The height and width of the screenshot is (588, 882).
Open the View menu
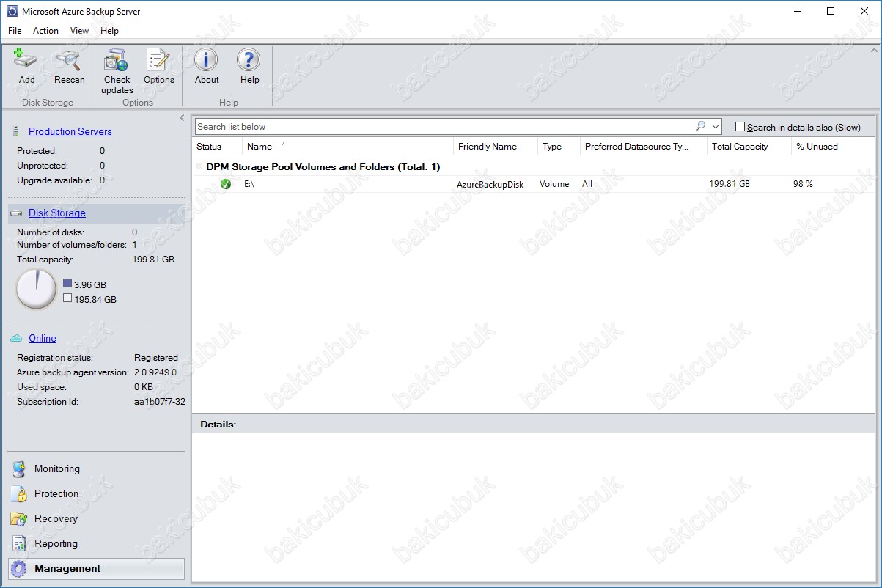(79, 31)
